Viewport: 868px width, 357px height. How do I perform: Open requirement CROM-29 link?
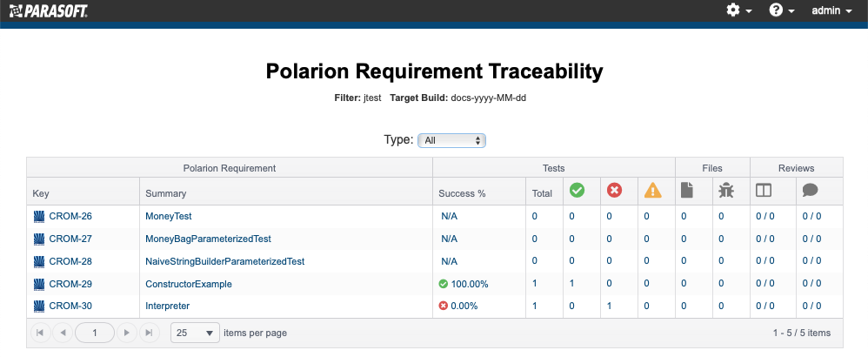(x=70, y=284)
